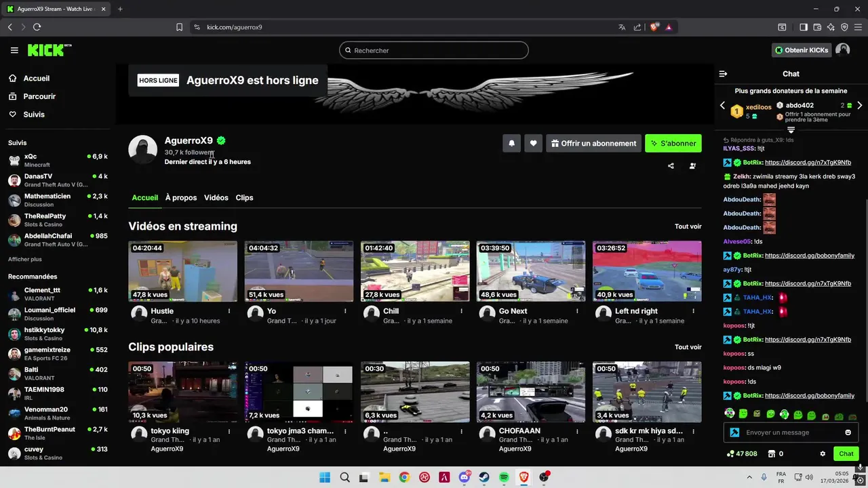Expand followed channels with Afficher plus
The width and height of the screenshot is (868, 488).
(x=25, y=260)
